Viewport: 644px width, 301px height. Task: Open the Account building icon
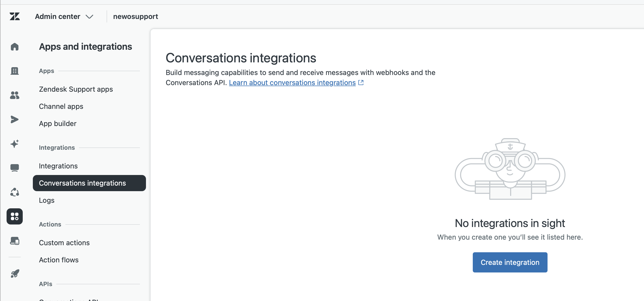pos(15,71)
